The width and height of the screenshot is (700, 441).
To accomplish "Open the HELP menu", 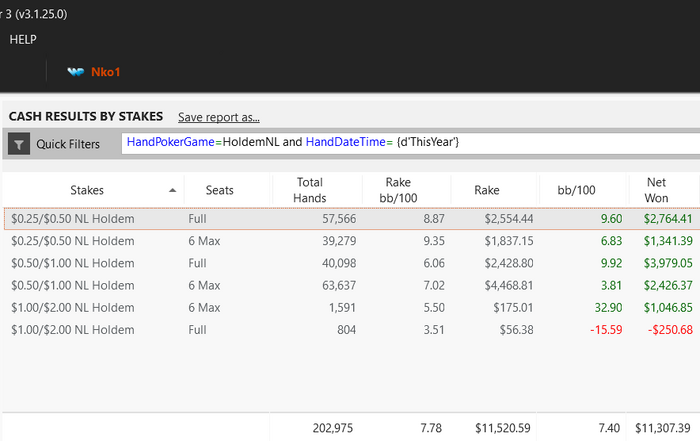I will click(23, 40).
